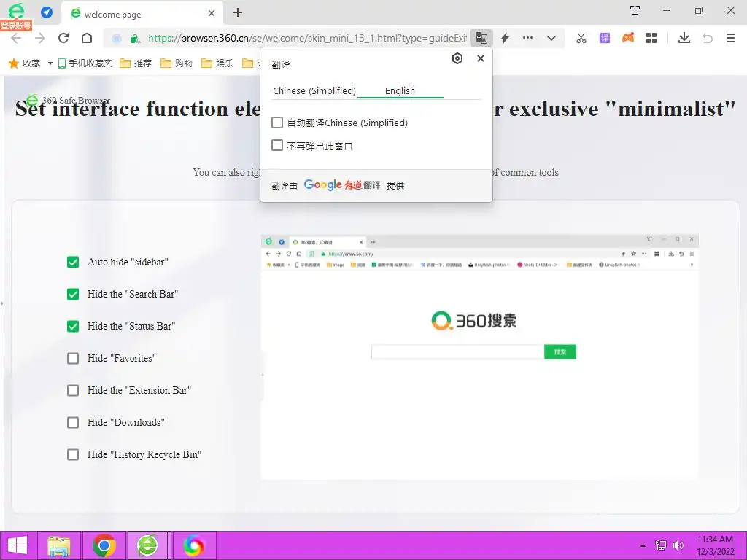
Task: Reload the page with the refresh icon
Action: 63,38
